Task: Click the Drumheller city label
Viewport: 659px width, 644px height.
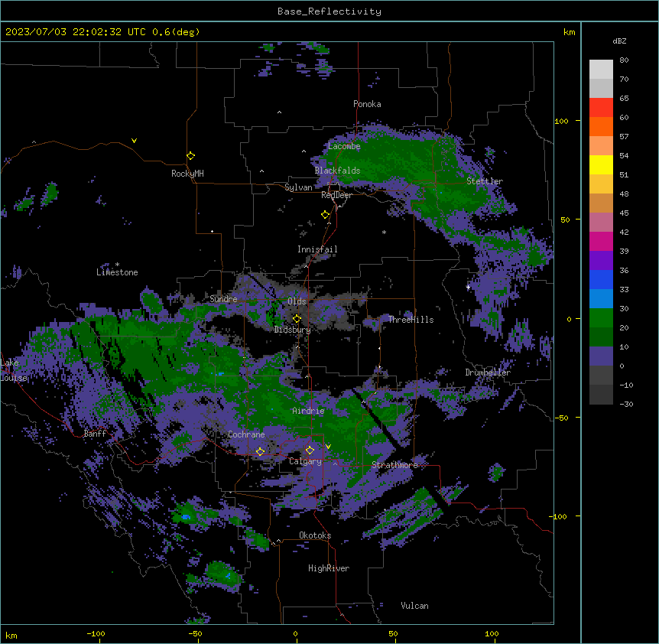Action: point(488,372)
